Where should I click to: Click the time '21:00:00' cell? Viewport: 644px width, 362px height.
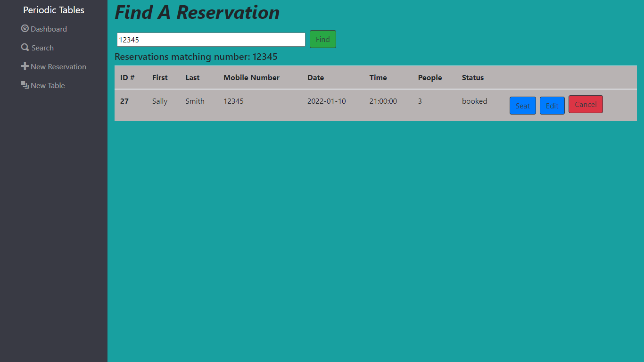(383, 101)
